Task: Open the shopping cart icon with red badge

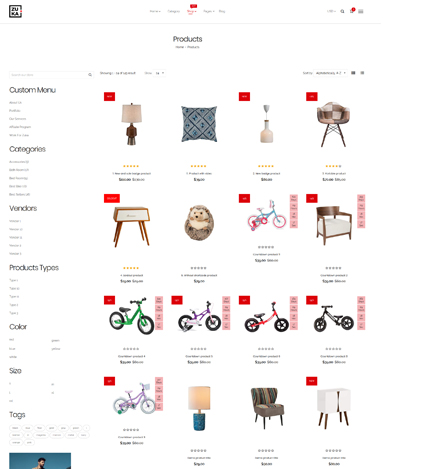Action: (352, 11)
